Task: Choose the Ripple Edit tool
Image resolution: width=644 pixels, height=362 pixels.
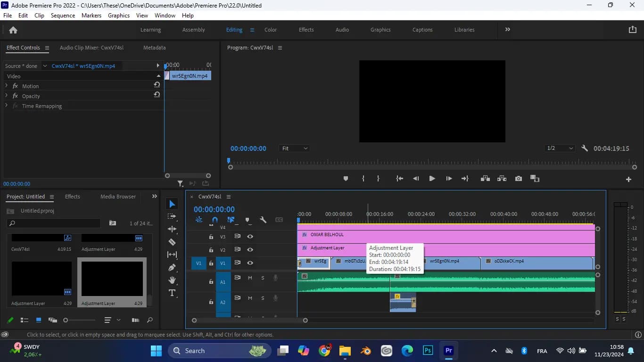Action: click(172, 229)
